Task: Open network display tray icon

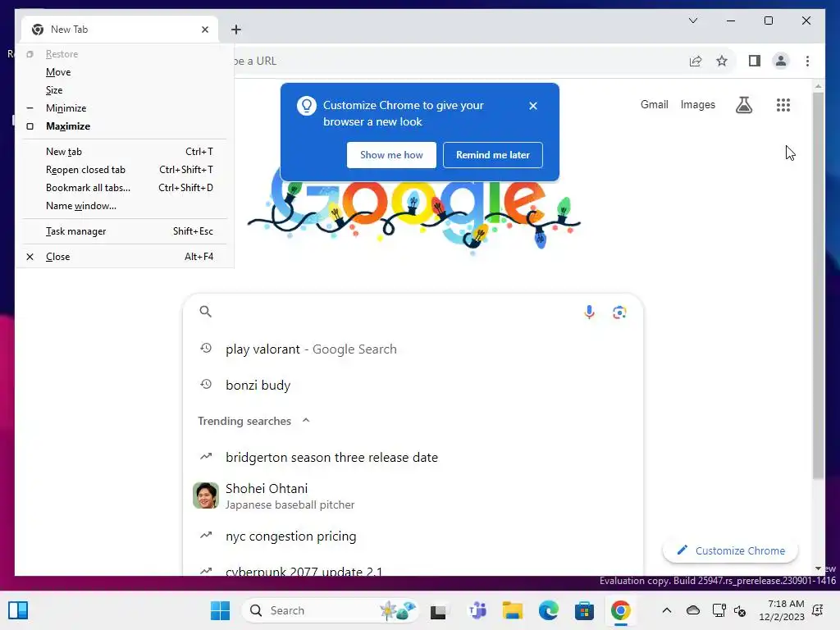Action: (719, 610)
